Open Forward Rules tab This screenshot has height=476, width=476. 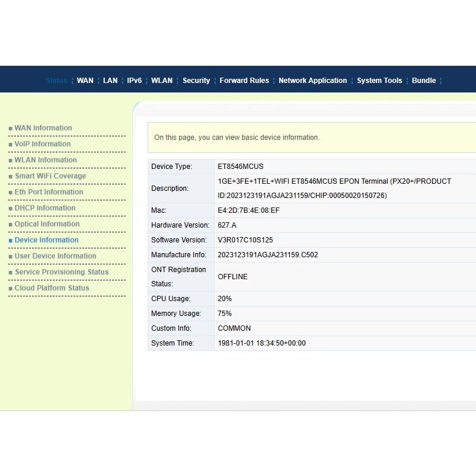[x=244, y=81]
